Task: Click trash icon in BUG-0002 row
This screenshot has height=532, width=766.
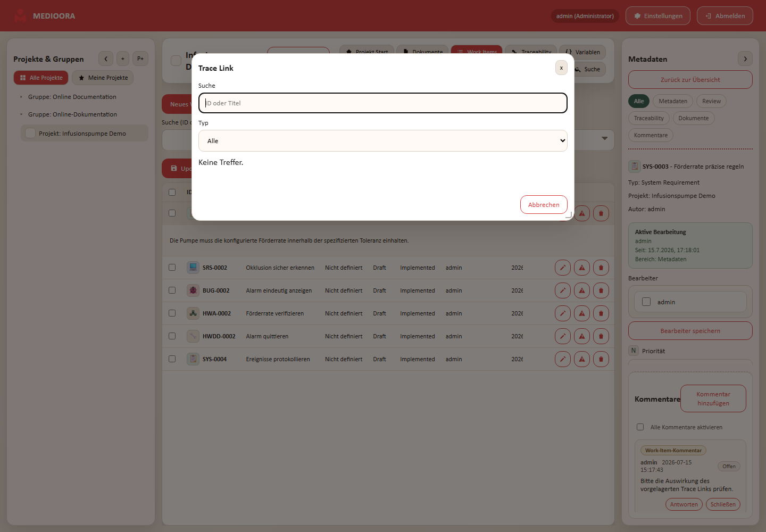Action: tap(601, 290)
